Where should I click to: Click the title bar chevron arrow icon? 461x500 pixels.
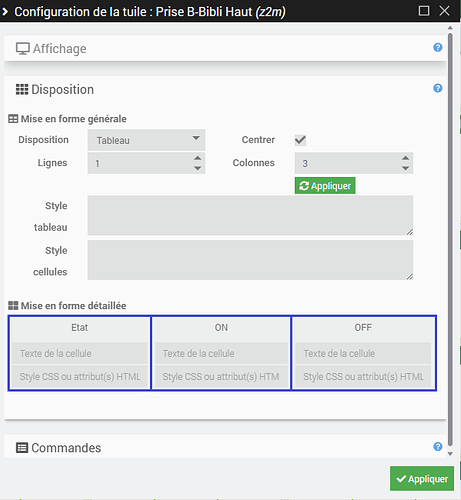[x=5, y=12]
